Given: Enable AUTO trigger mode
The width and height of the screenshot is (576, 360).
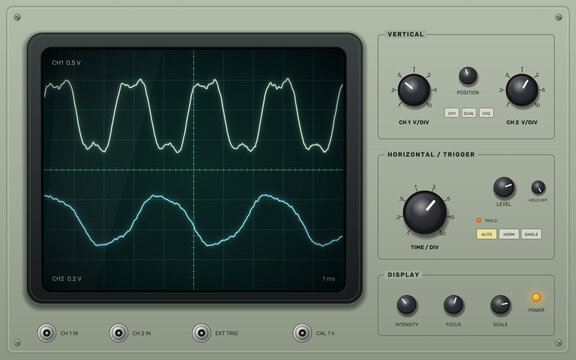Looking at the screenshot, I should tap(486, 234).
